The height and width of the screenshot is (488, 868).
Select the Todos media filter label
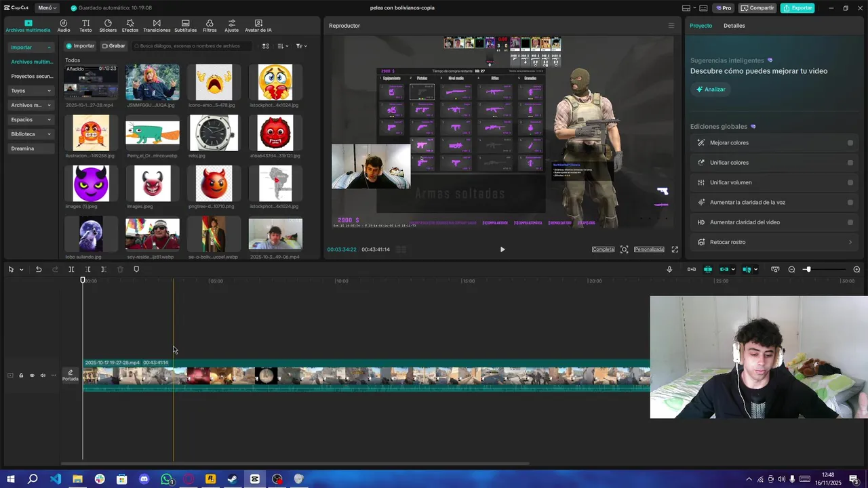point(73,60)
